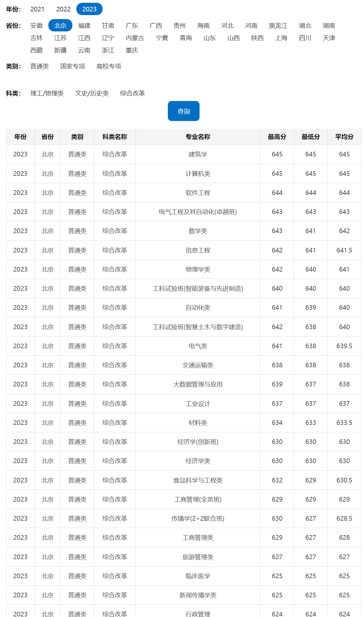The image size is (364, 617).
Task: Click the 建筑学 major cell
Action: click(198, 154)
